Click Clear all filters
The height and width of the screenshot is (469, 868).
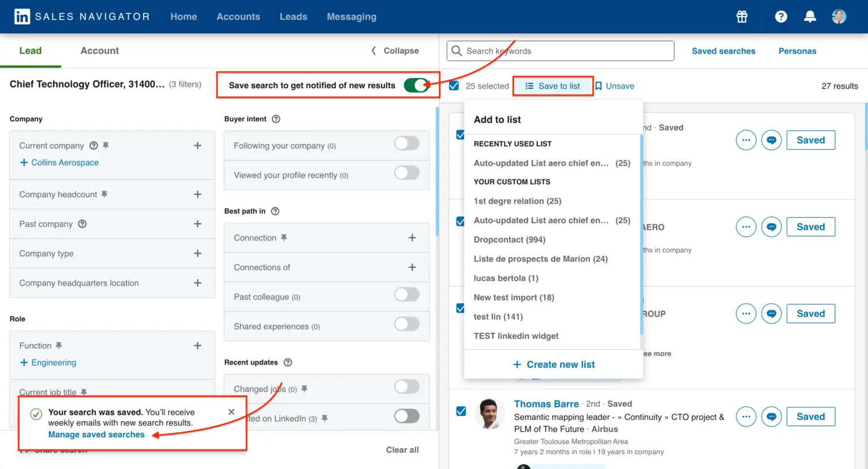[x=402, y=450]
